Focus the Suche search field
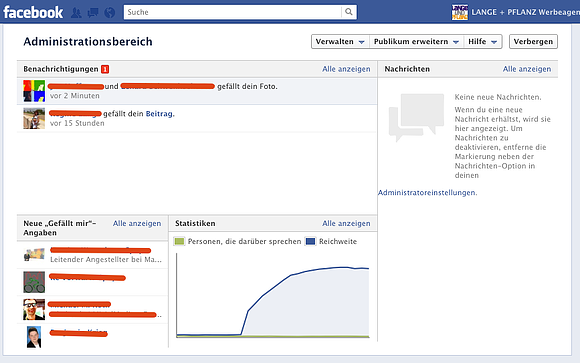Image resolution: width=580 pixels, height=363 pixels. (x=233, y=12)
